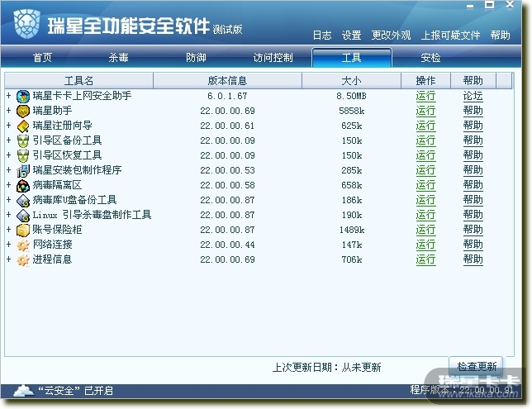The height and width of the screenshot is (409, 532).
Task: Click the 操作 column header
Action: [425, 81]
